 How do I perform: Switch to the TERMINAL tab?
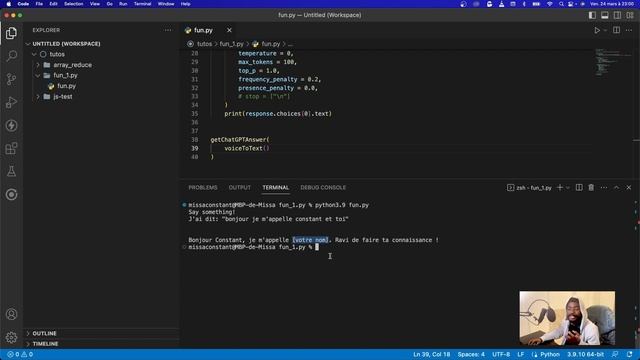[276, 187]
